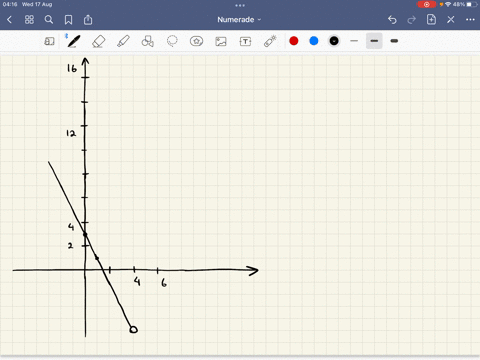Open the share and export menu
This screenshot has height=360, width=480.
point(88,20)
